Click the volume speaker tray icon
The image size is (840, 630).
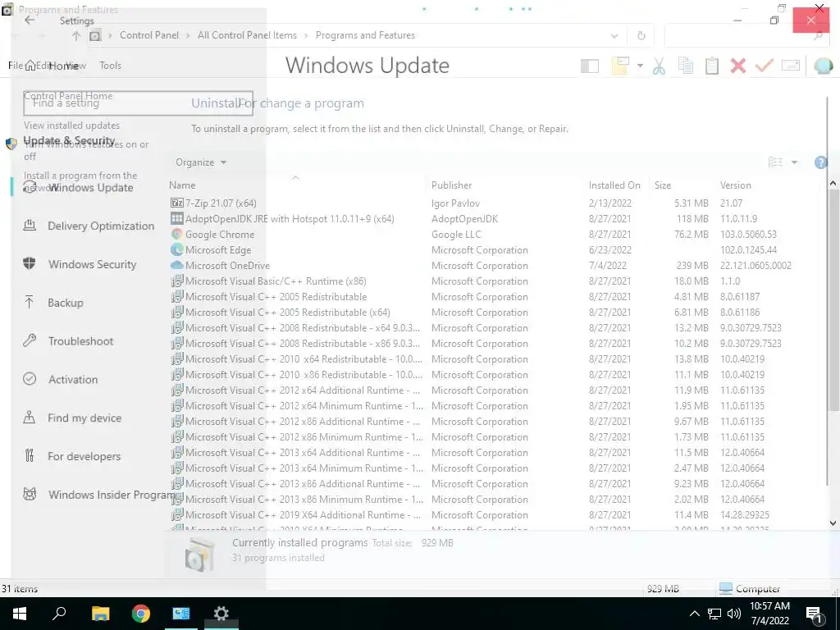pyautogui.click(x=733, y=614)
